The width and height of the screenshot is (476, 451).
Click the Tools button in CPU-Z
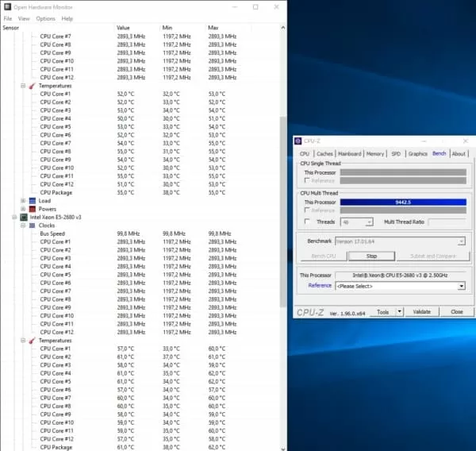(382, 312)
